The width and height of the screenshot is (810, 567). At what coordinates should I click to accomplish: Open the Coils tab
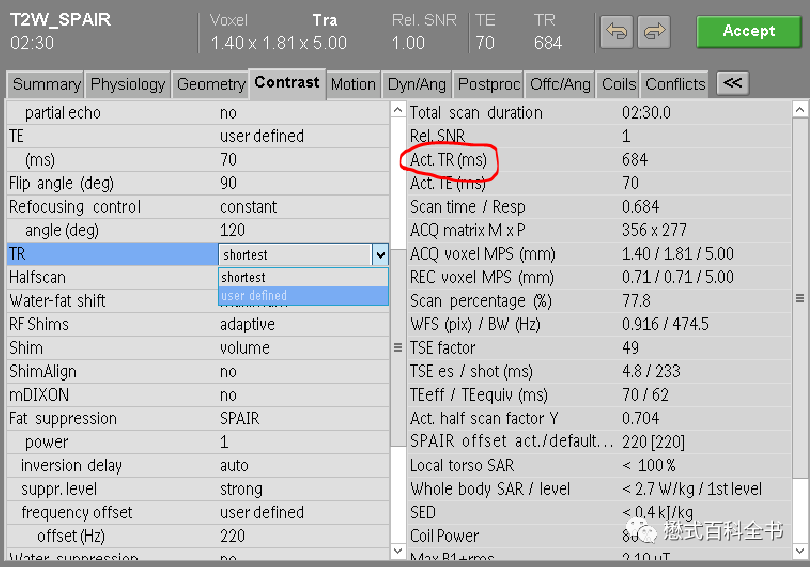click(x=619, y=85)
